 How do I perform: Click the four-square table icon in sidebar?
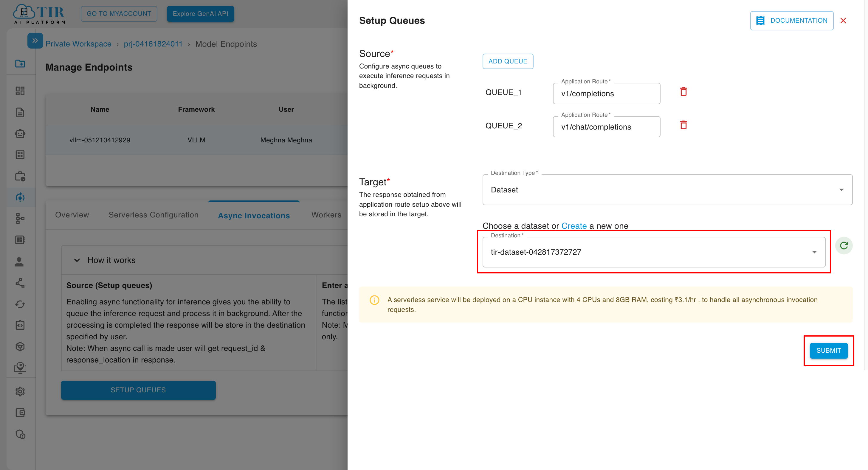coord(20,155)
